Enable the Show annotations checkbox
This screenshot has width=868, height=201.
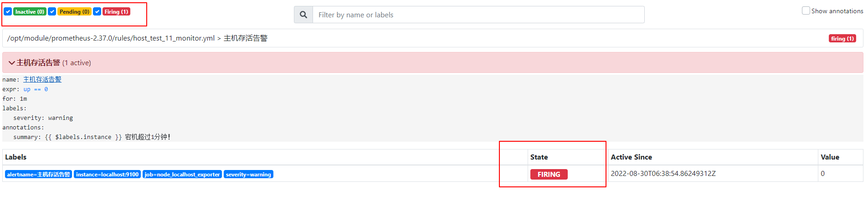(x=806, y=10)
